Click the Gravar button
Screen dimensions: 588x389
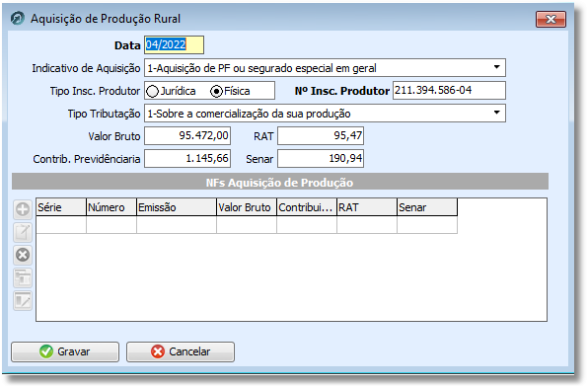pos(65,351)
